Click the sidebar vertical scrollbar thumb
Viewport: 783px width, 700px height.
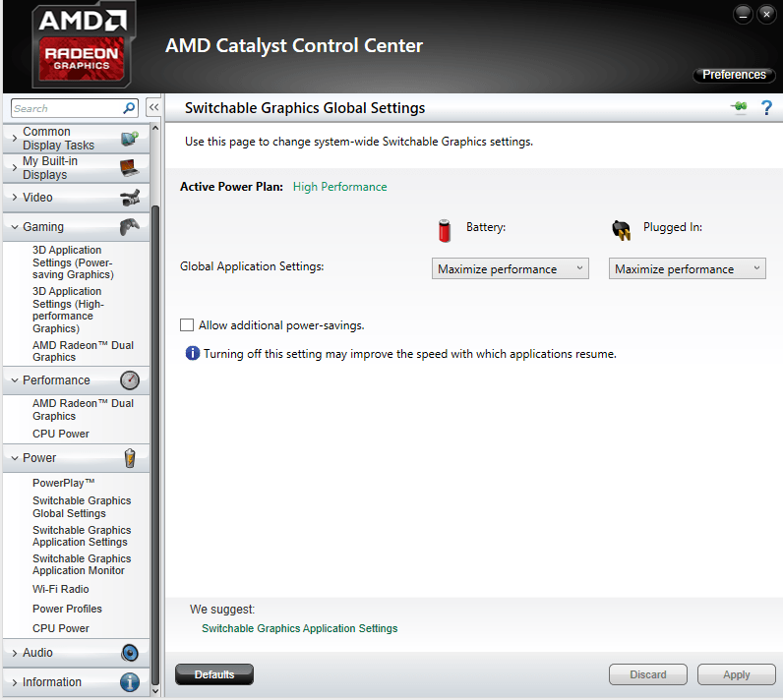[155, 444]
